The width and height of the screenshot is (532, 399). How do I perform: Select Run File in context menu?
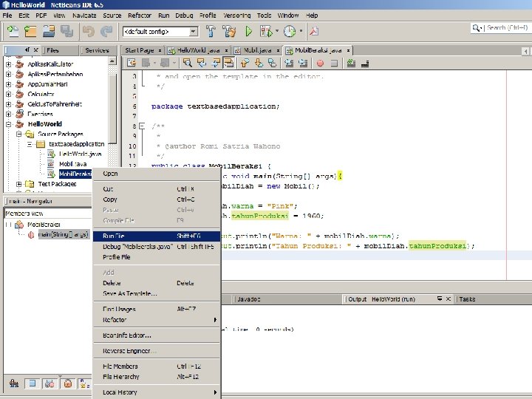(x=114, y=236)
